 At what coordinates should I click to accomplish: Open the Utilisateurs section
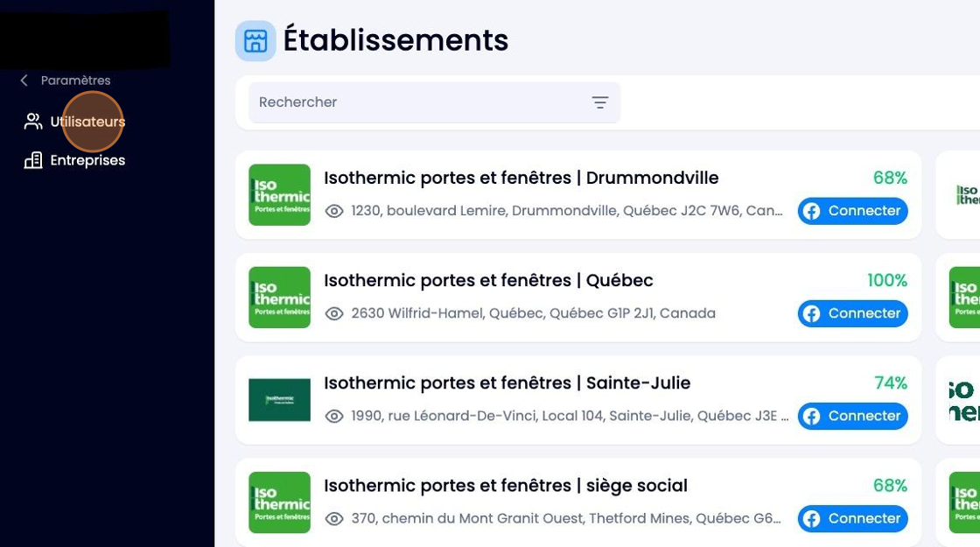pos(87,122)
